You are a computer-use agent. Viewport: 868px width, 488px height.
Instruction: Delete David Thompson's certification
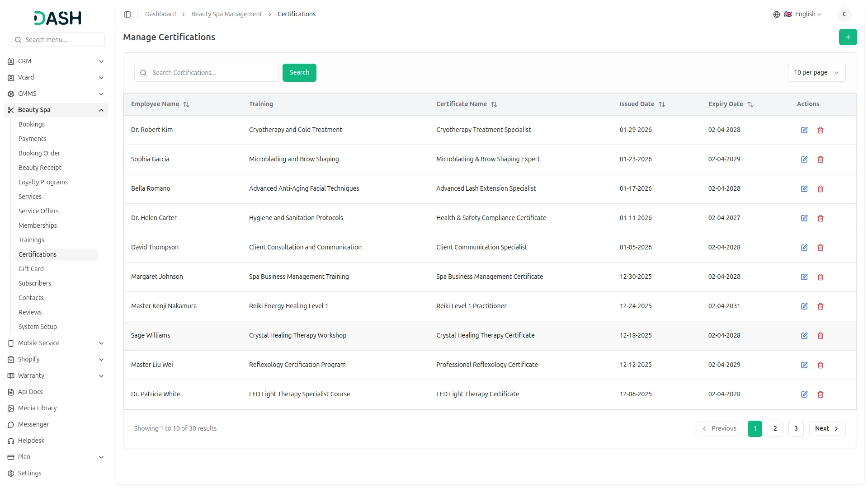click(x=821, y=248)
